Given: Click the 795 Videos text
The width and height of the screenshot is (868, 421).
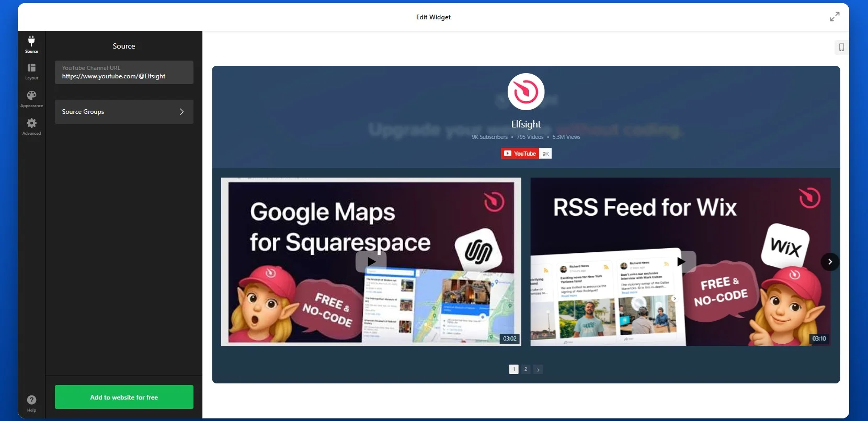Looking at the screenshot, I should coord(530,137).
